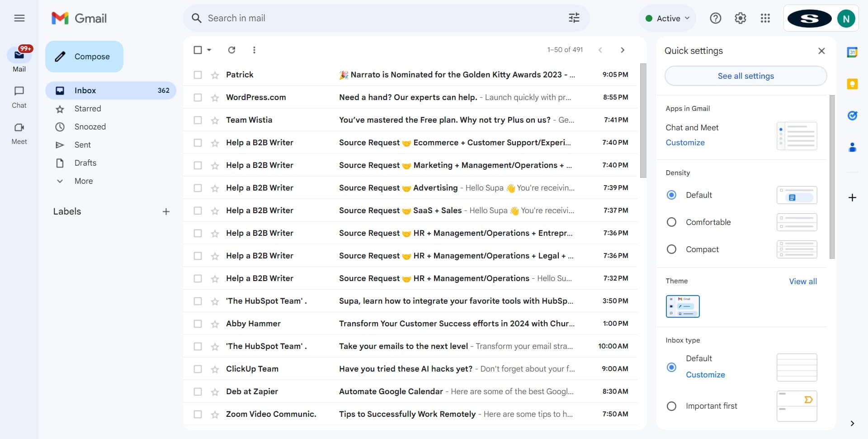Open select-all checkbox dropdown arrow
The width and height of the screenshot is (868, 439).
(x=209, y=50)
